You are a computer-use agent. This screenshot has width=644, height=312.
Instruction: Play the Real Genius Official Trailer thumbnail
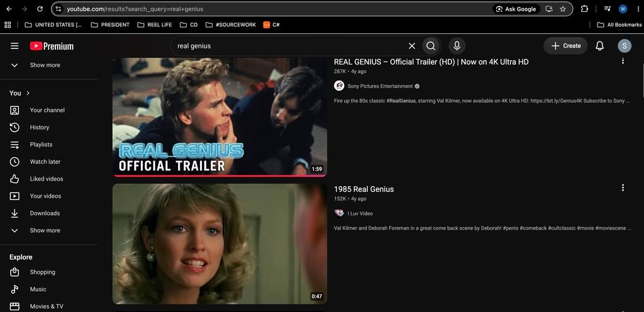[219, 116]
